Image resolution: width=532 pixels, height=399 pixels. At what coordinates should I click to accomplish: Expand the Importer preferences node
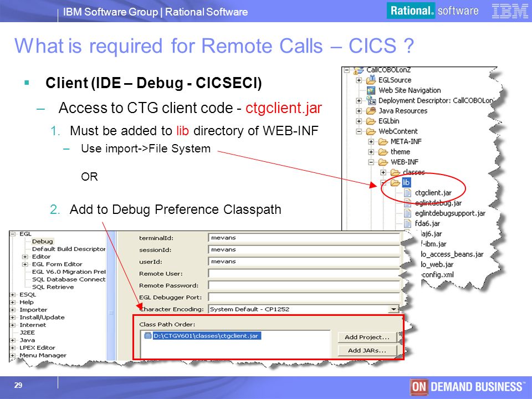[13, 310]
